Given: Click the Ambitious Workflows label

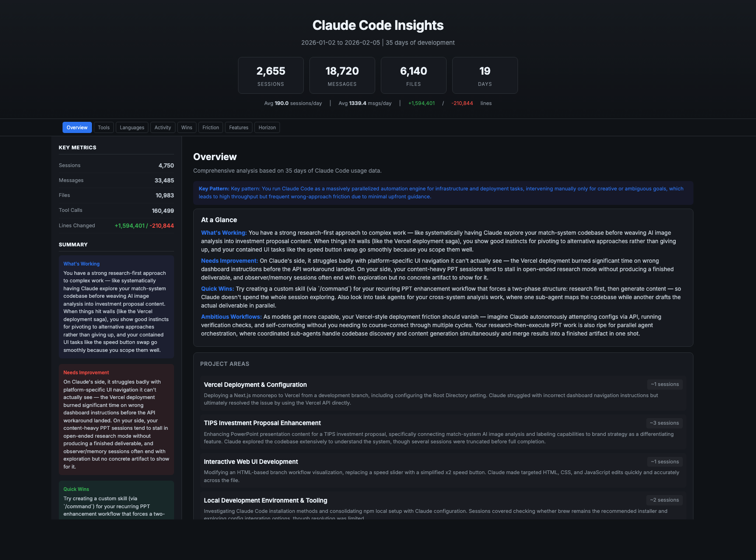Looking at the screenshot, I should click(231, 317).
